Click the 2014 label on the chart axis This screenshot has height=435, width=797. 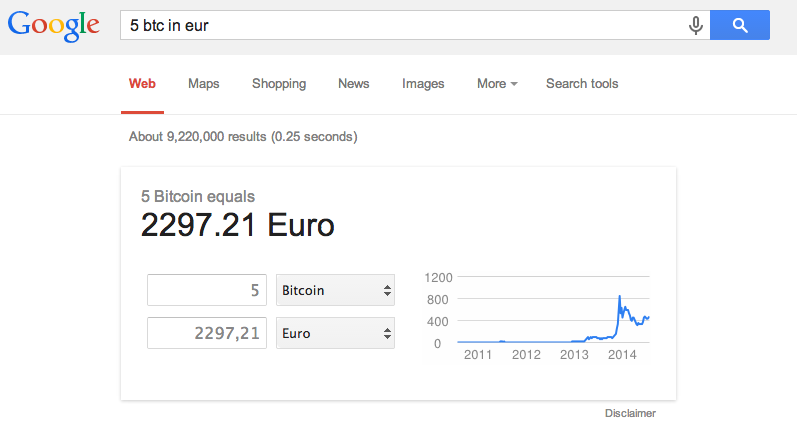click(622, 355)
